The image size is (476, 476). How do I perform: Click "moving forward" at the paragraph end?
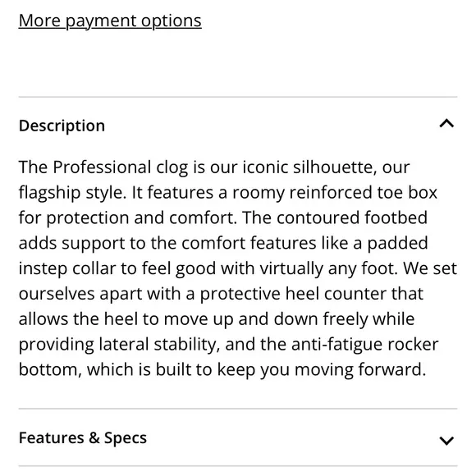point(360,370)
